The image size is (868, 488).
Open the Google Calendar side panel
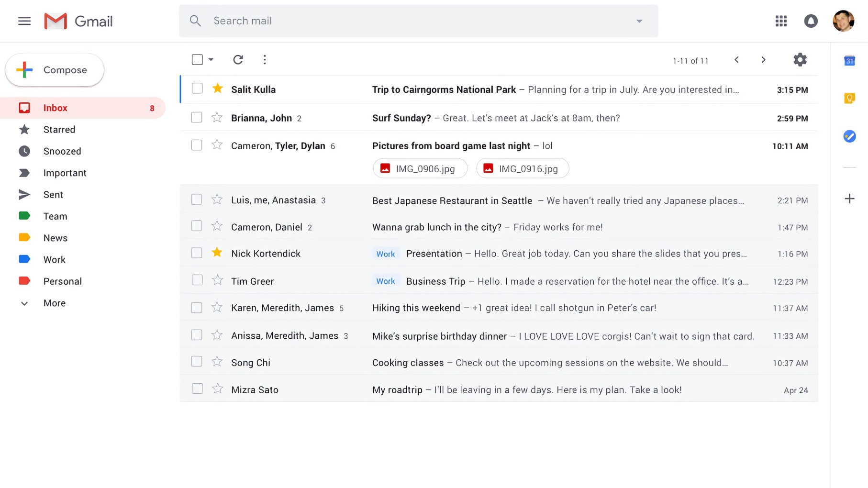(x=849, y=61)
